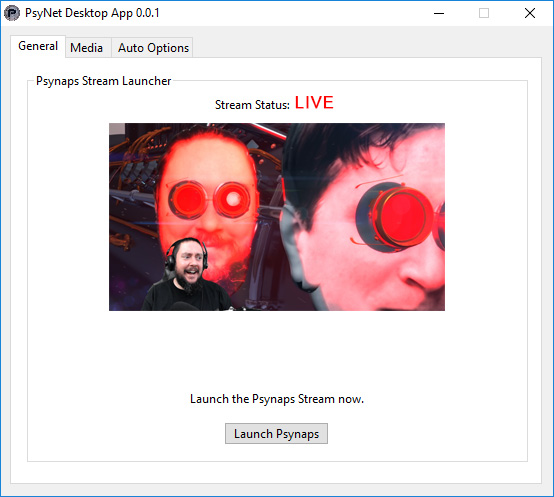554x497 pixels.
Task: Switch to the General tab
Action: (38, 46)
